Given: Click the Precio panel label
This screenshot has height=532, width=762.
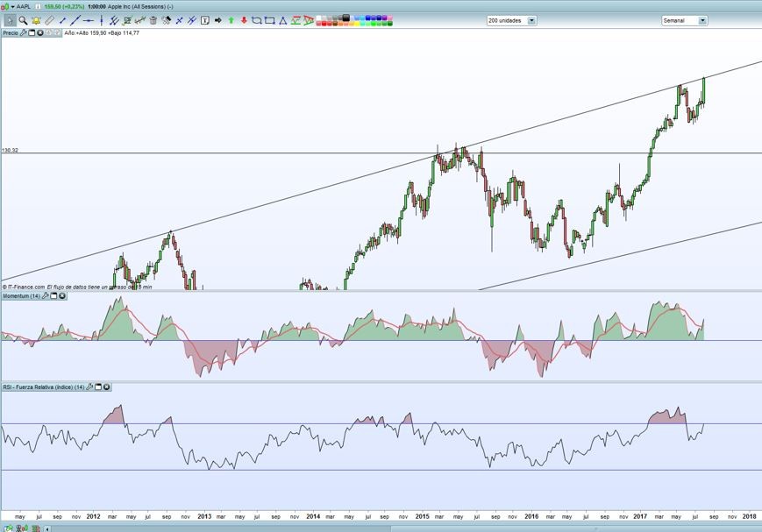Looking at the screenshot, I should (x=11, y=33).
